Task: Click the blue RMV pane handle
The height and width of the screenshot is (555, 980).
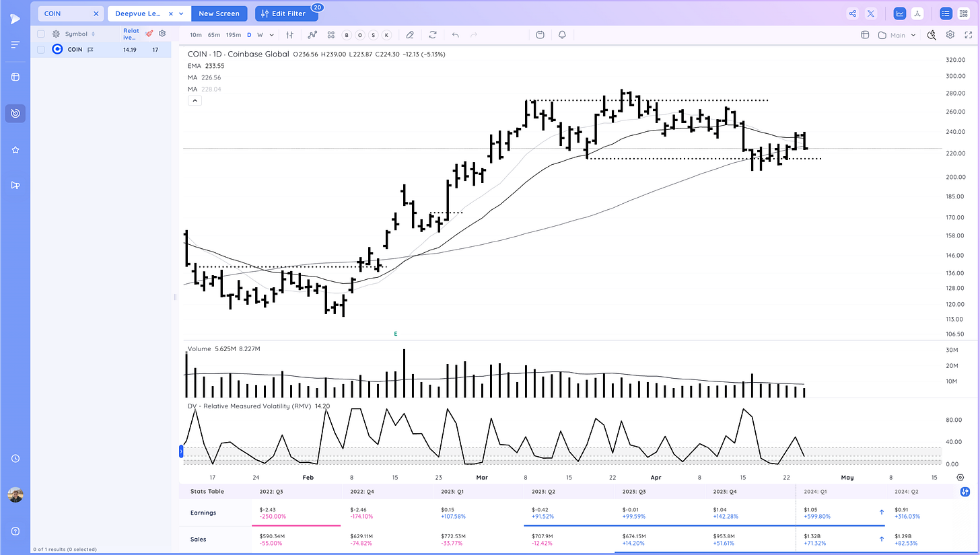Action: coord(181,452)
